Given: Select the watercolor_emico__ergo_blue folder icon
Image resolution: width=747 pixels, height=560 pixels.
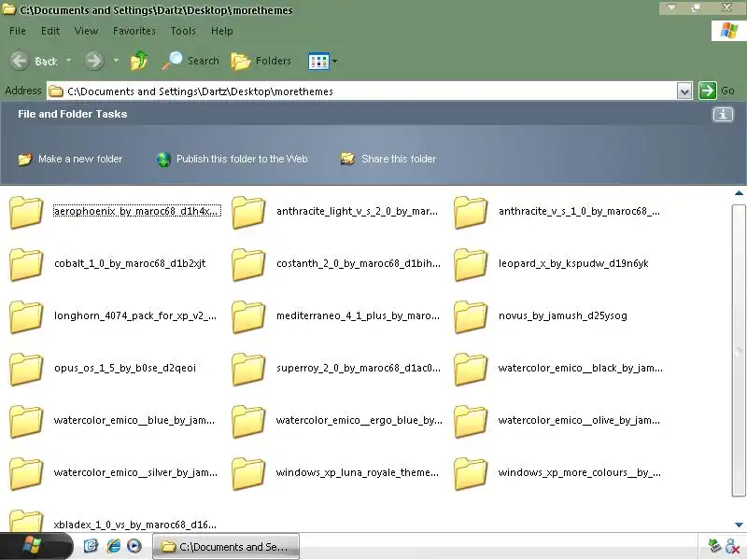Looking at the screenshot, I should [x=248, y=422].
